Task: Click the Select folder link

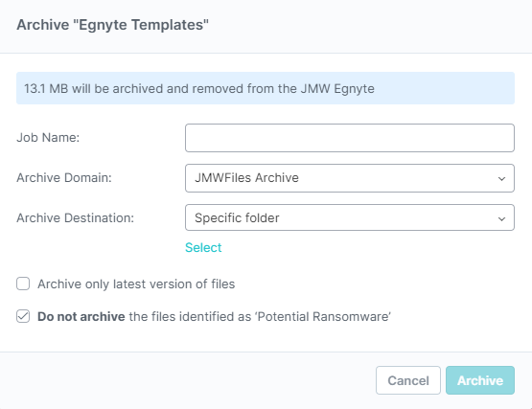Action: click(203, 247)
